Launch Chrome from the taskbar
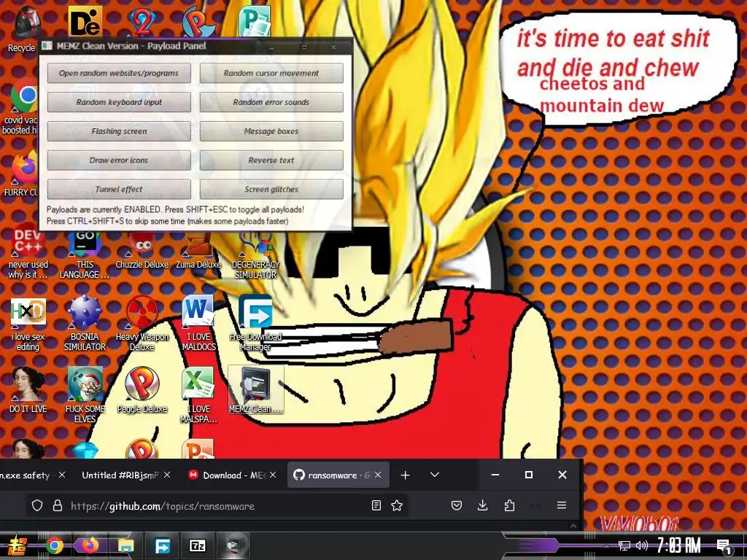This screenshot has width=747, height=560. pos(55,545)
